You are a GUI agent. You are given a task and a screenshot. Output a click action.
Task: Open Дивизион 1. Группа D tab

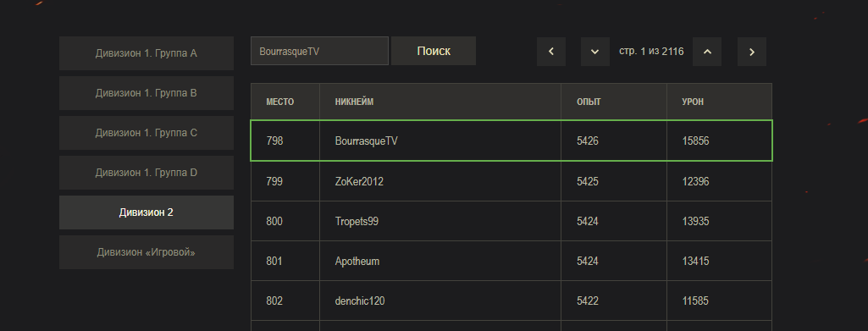point(147,173)
